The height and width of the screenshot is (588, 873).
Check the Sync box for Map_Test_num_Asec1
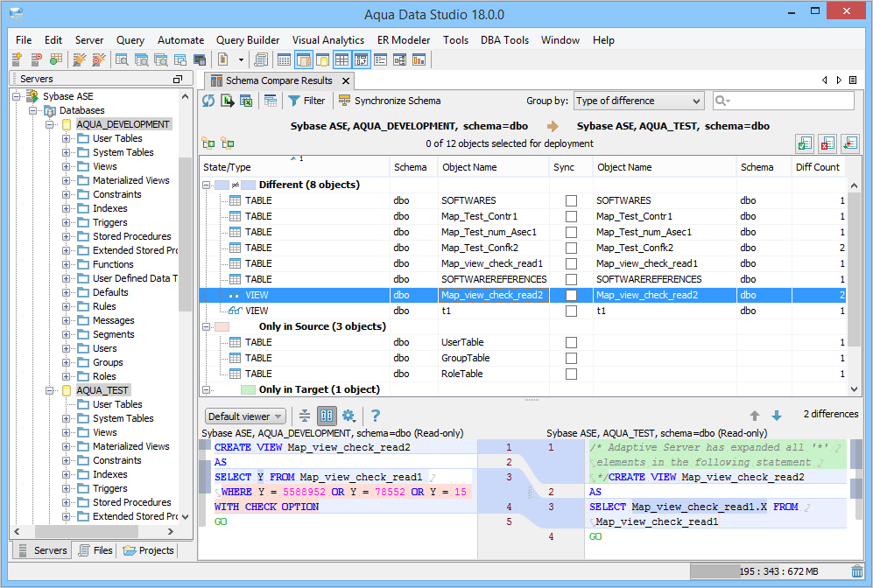[x=571, y=232]
